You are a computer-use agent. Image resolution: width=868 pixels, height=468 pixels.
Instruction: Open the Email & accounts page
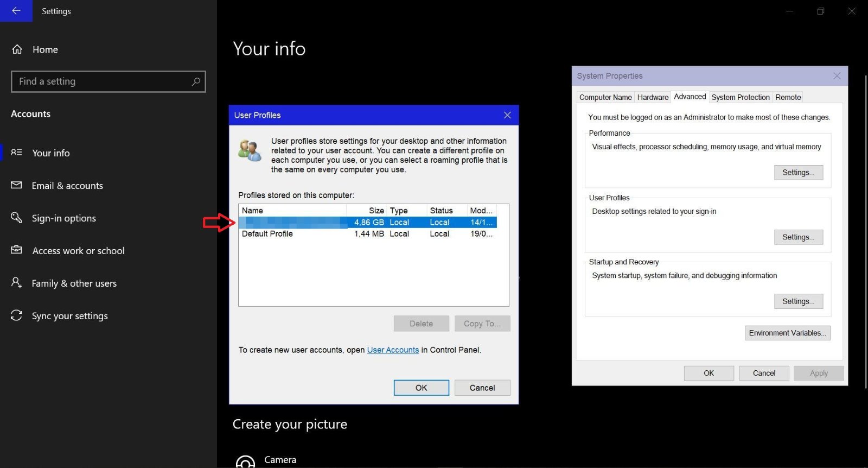67,186
